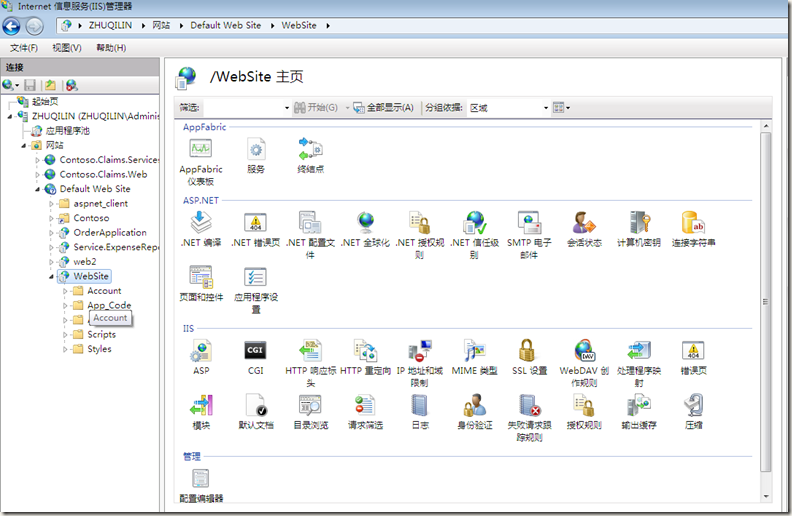Screen dimensions: 792x516
Task: Open the 文件(F) menu
Action: pyautogui.click(x=24, y=47)
